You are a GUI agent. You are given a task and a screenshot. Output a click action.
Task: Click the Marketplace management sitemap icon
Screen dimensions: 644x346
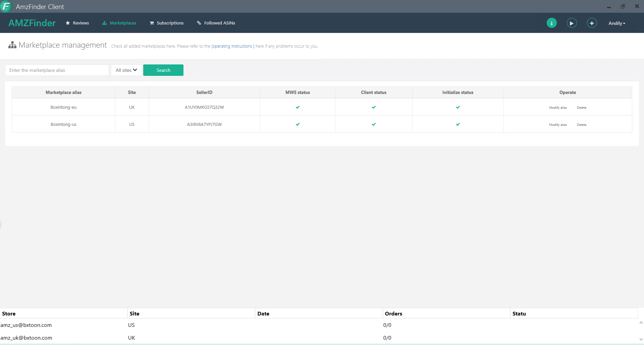(12, 45)
